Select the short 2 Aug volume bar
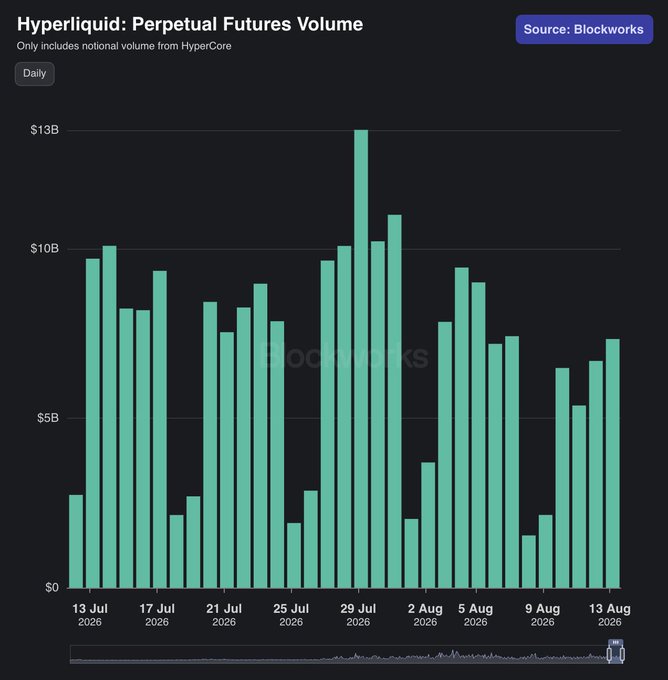The height and width of the screenshot is (680, 668). (x=428, y=525)
